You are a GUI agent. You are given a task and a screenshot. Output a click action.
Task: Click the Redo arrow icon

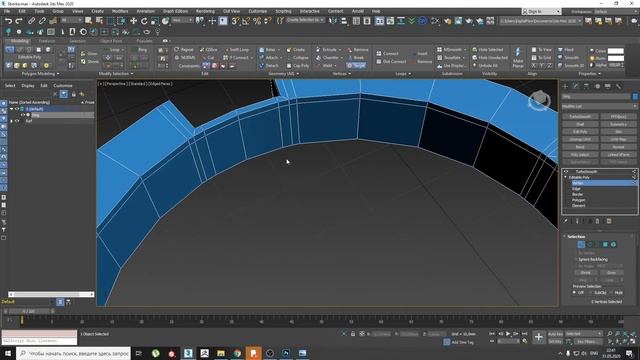19,21
